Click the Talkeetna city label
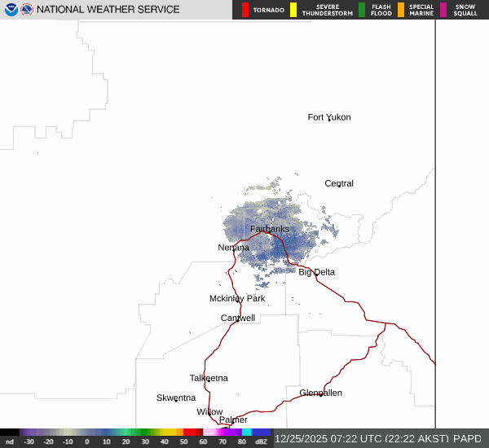489x448 pixels. 209,378
